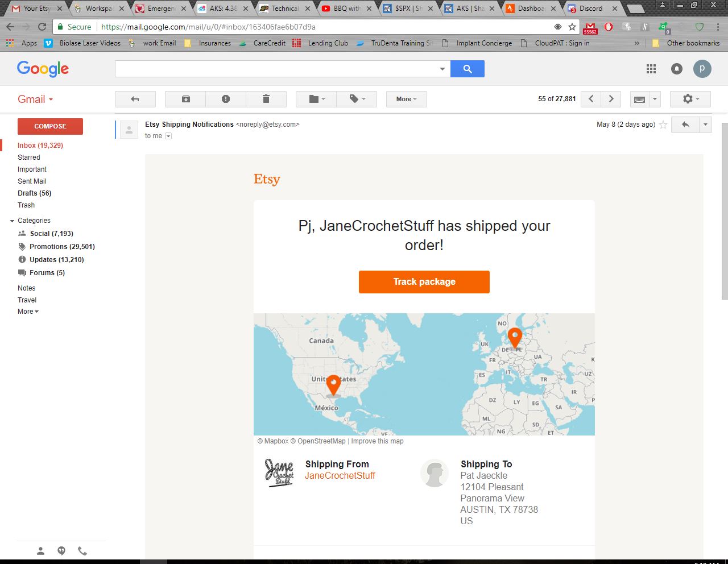Viewport: 728px width, 564px height.
Task: Open the JaneCrochetStuff shop link
Action: tap(340, 476)
